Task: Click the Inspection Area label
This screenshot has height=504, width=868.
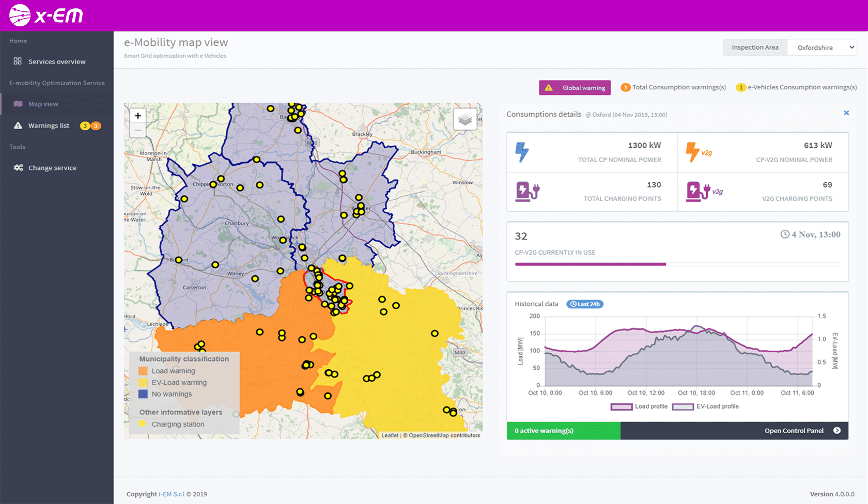Action: 755,48
